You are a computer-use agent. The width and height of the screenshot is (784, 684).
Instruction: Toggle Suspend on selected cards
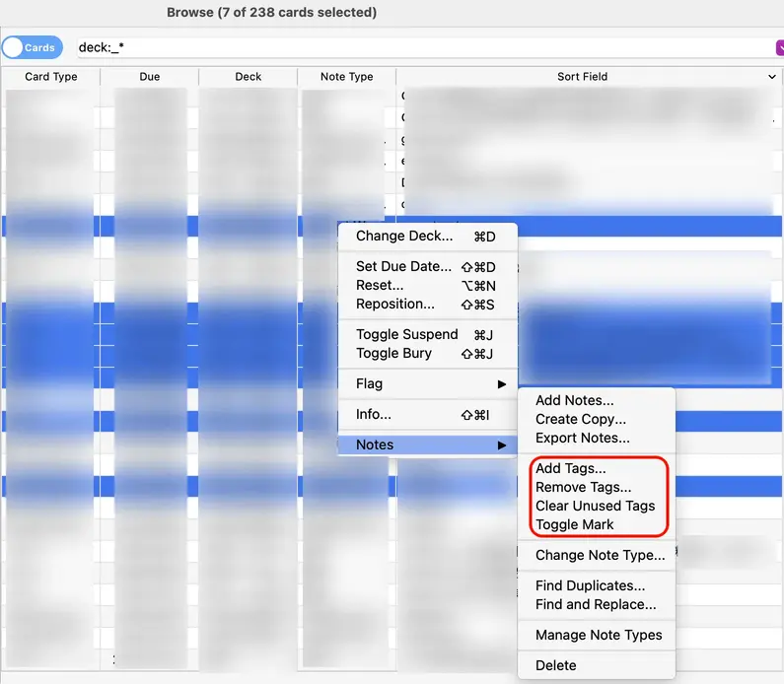(x=406, y=334)
